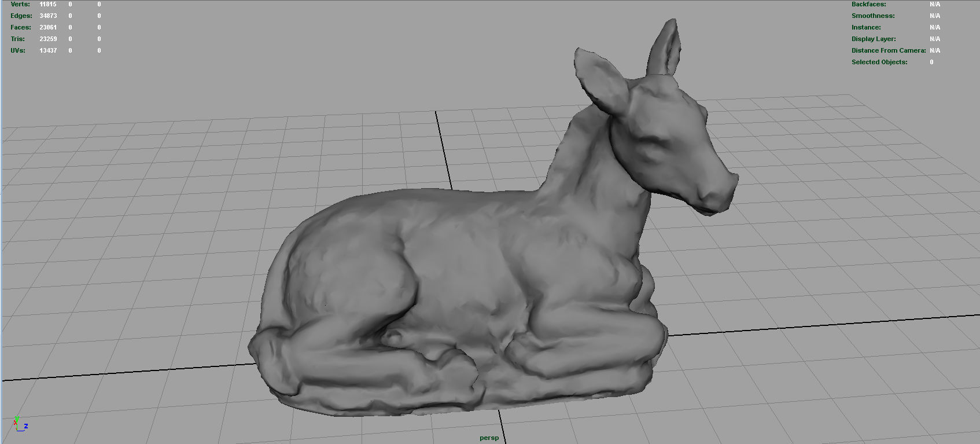Screen dimensions: 980x444
Task: Click the face count 23061
Action: click(48, 27)
